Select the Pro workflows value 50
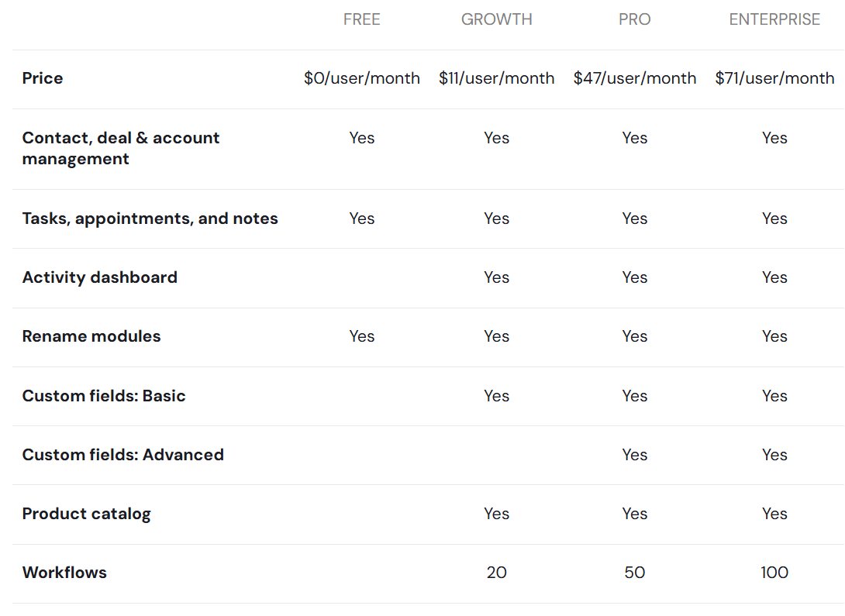 tap(634, 573)
